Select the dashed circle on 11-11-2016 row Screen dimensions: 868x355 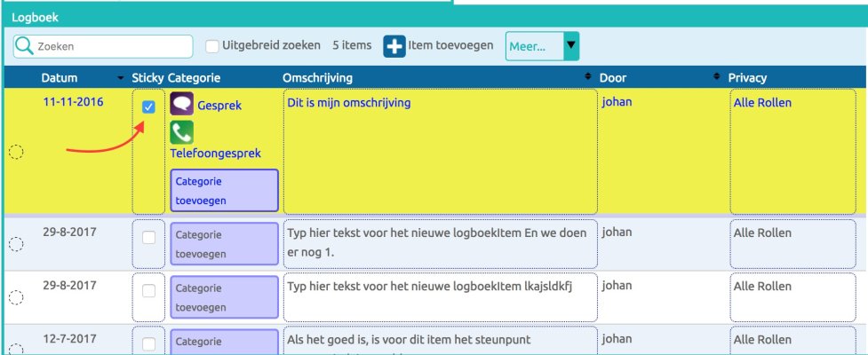coord(17,152)
